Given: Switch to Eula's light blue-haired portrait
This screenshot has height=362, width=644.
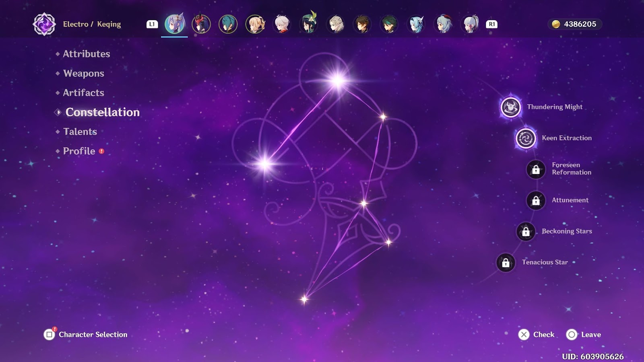Looking at the screenshot, I should (417, 24).
